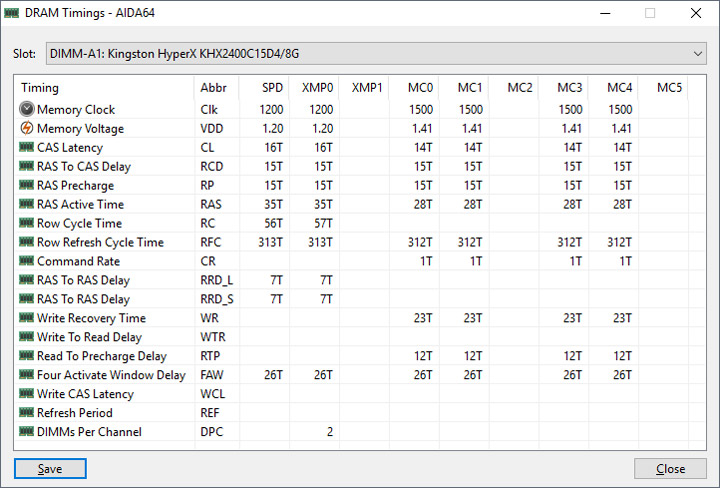Viewport: 720px width, 488px height.
Task: Select the Refresh Period row label
Action: [75, 413]
